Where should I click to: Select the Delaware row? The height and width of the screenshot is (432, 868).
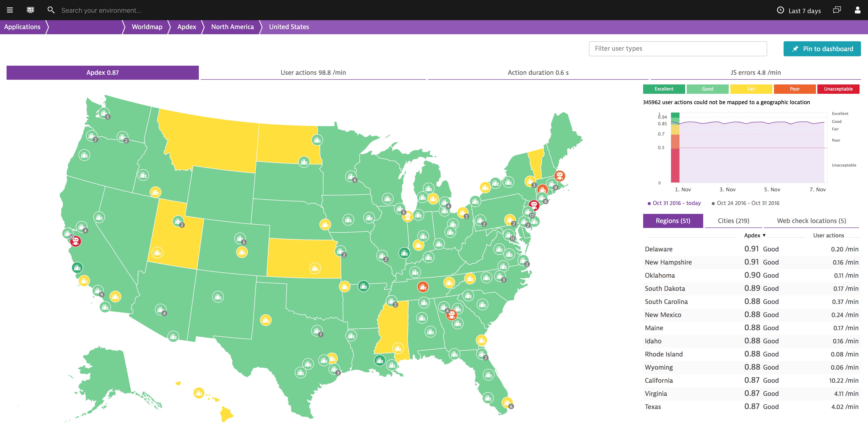point(751,249)
